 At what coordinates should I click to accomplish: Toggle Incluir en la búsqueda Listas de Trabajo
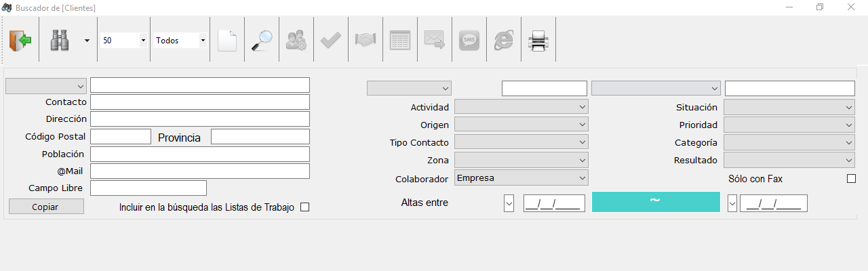tap(304, 207)
